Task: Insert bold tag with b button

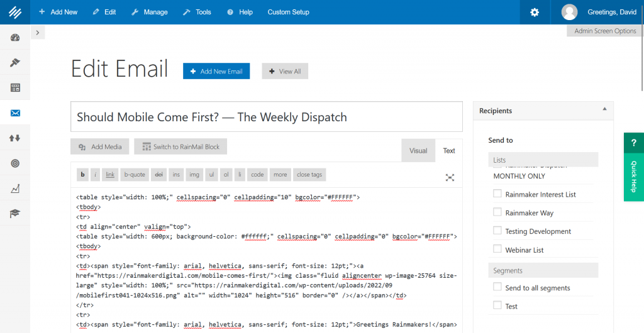Action: pyautogui.click(x=82, y=174)
